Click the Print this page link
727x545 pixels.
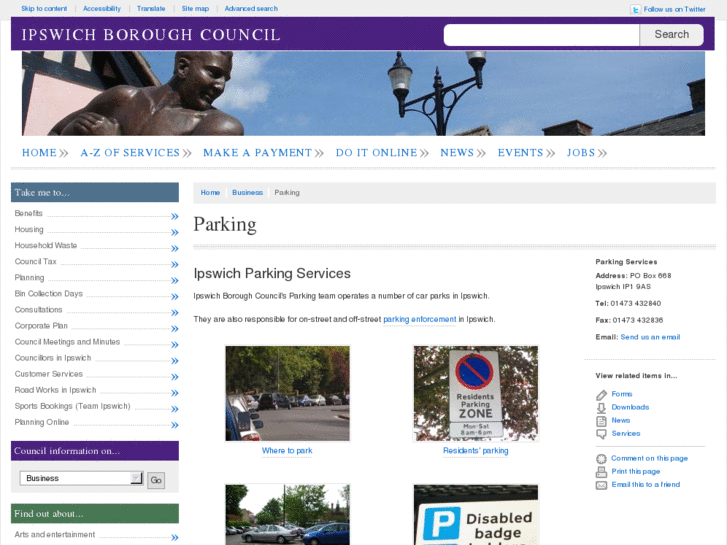(636, 471)
